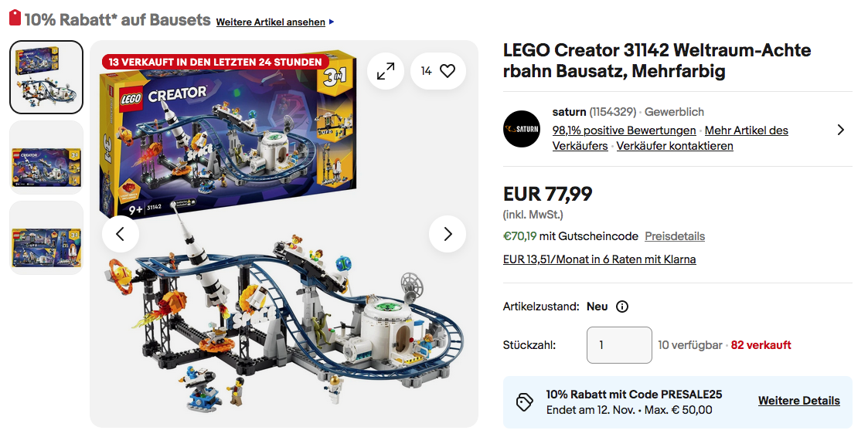Show the next product image
Viewport: 868px width, 437px height.
tap(448, 234)
